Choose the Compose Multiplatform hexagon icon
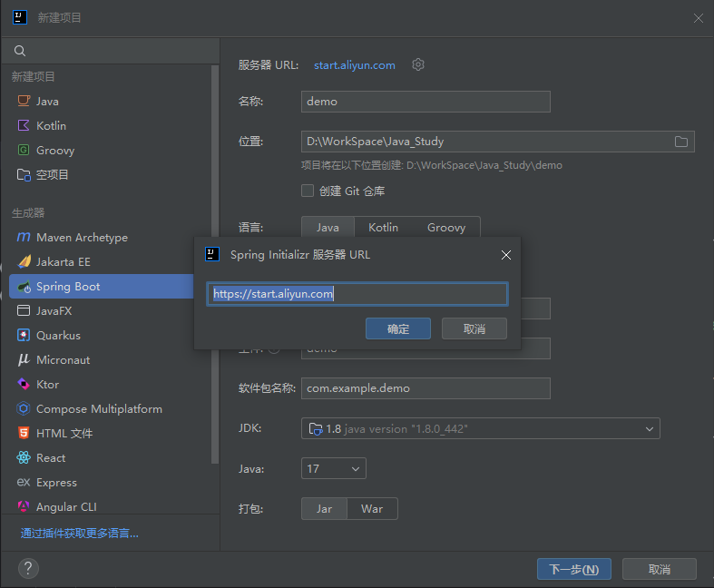The height and width of the screenshot is (588, 714). coord(24,408)
